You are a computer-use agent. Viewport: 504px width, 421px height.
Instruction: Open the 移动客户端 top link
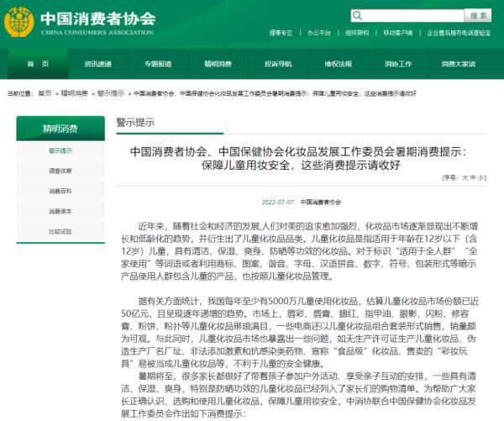pos(397,33)
